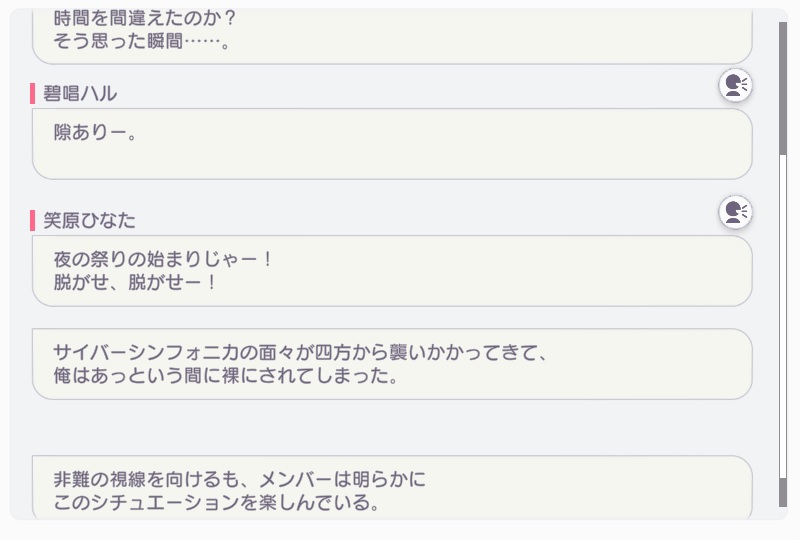Jump to the line 隙ありー。
800x540 pixels.
(94, 131)
